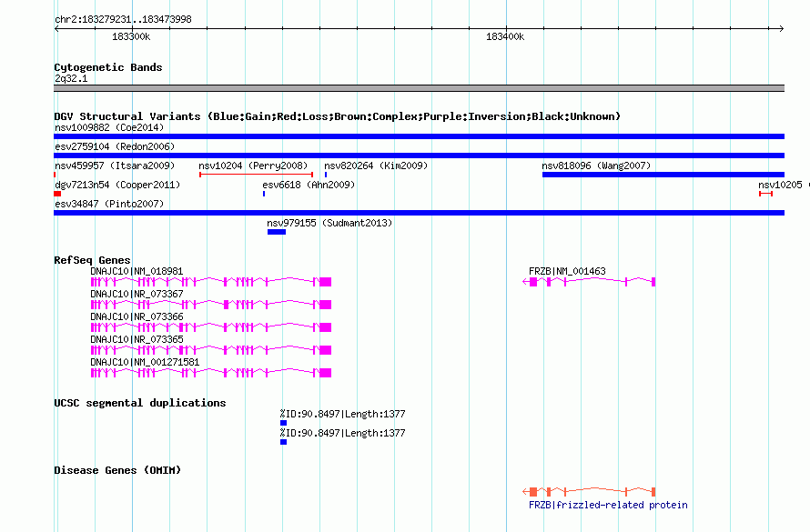Select the esv2759104 (Redon2006) variant bar
Viewport: 810px width, 532px height.
pyautogui.click(x=419, y=156)
